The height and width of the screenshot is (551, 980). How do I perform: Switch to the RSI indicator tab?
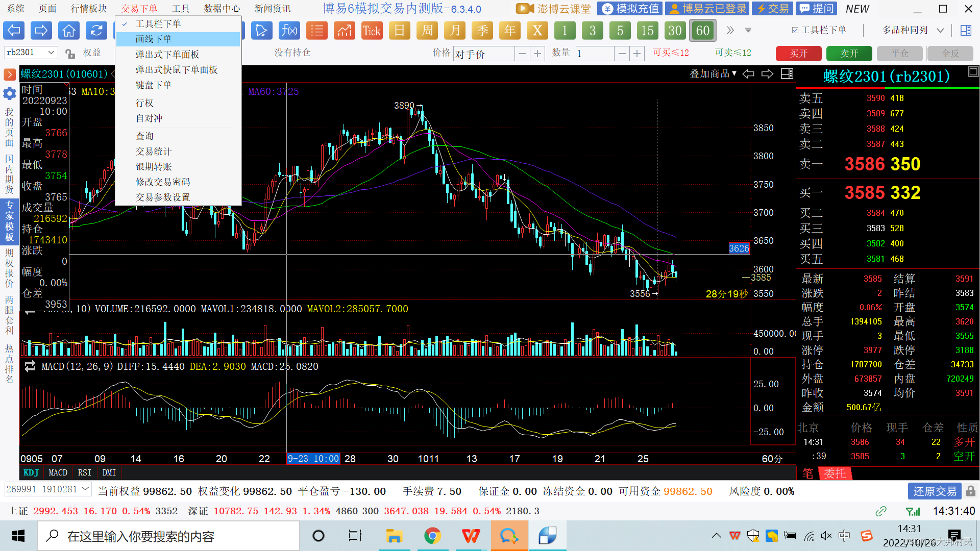pos(84,472)
